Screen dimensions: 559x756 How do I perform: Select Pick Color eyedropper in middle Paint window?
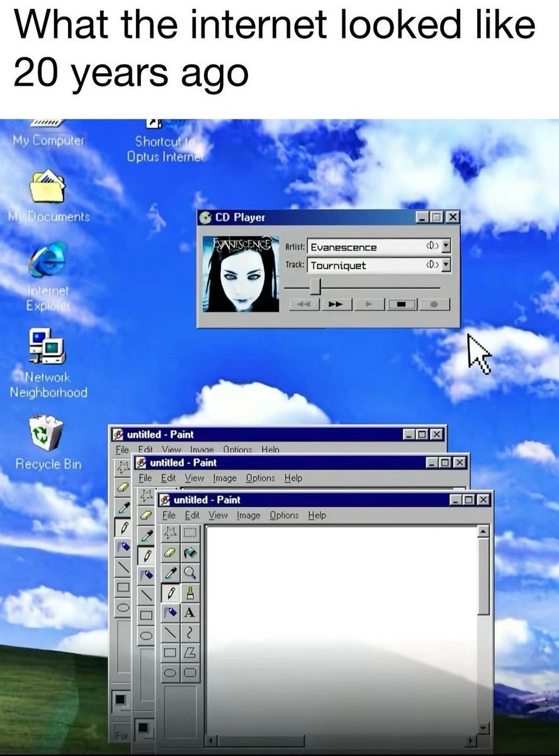tap(146, 534)
